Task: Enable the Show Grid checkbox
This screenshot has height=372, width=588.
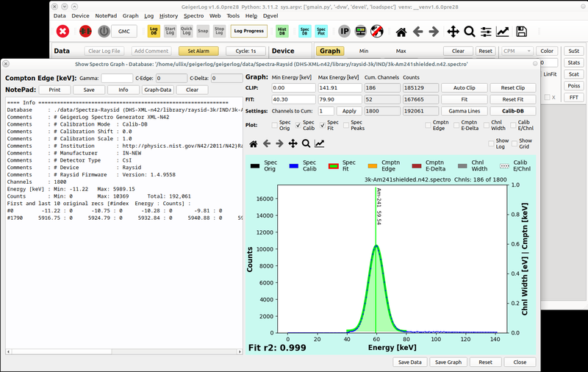Action: [516, 143]
